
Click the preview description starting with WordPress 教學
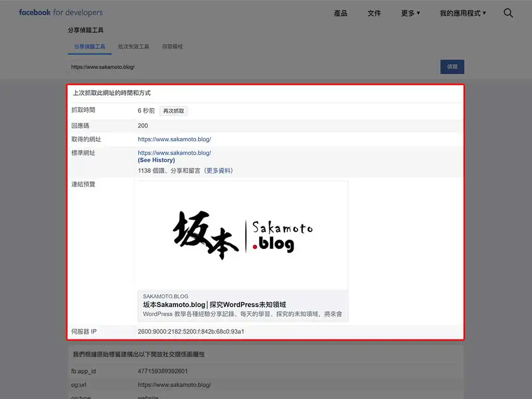tap(242, 314)
